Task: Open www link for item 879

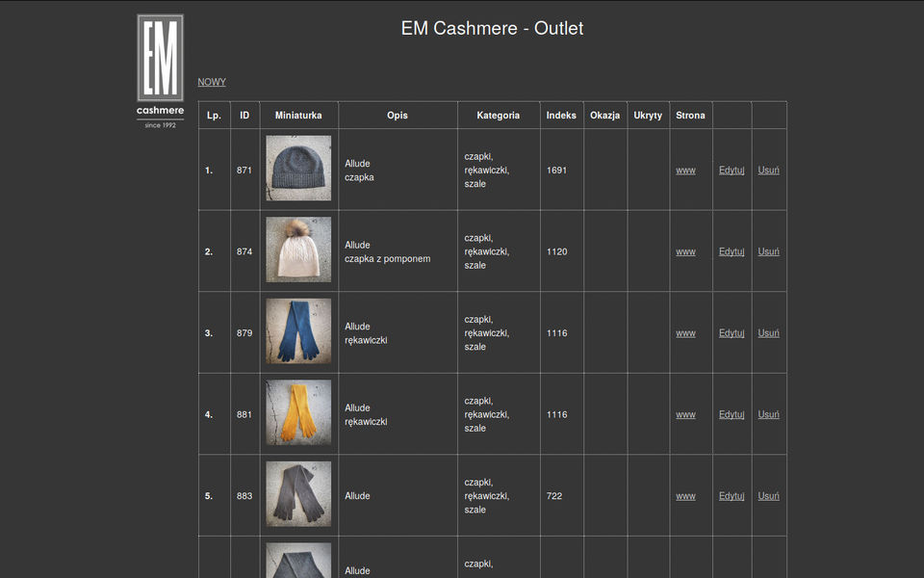Action: pyautogui.click(x=685, y=333)
